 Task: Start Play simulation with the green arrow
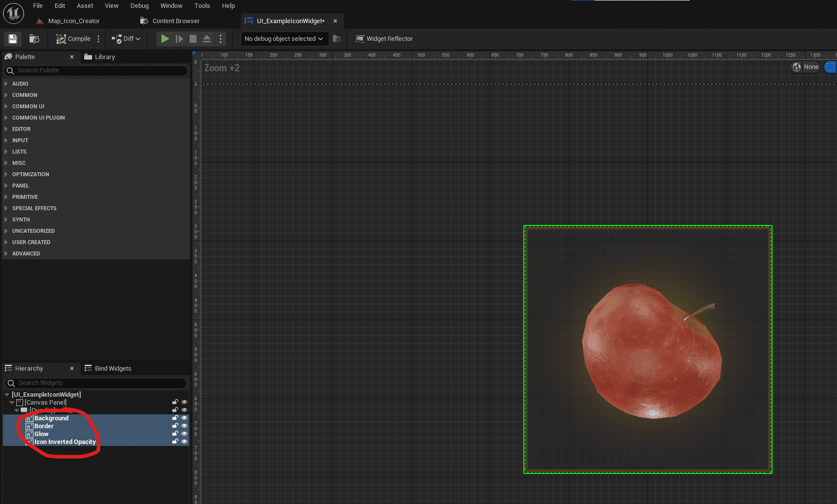(x=165, y=39)
